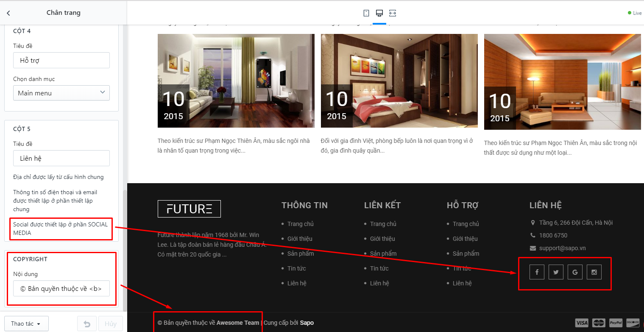Viewport: 644px width, 332px height.
Task: Open Sản phẩm link under Liên kết
Action: pos(383,254)
